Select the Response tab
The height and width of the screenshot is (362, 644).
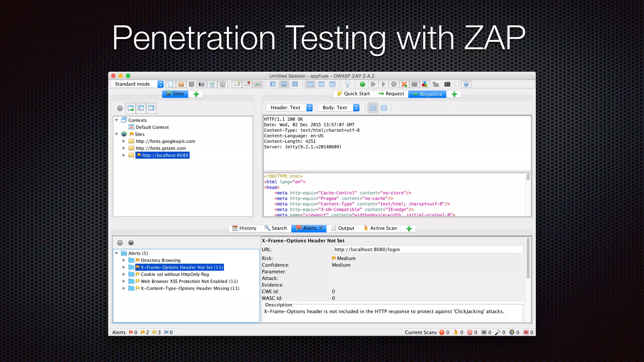(427, 94)
